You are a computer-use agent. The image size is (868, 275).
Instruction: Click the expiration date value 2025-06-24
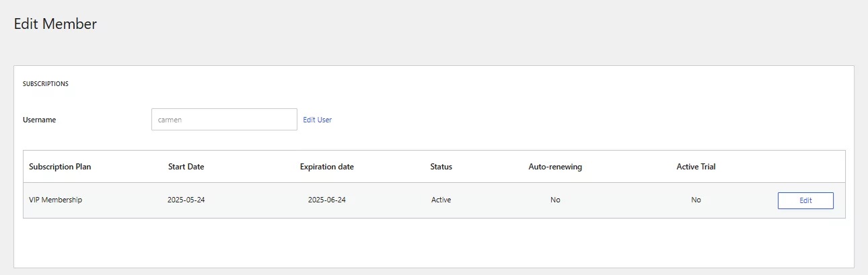coord(326,200)
